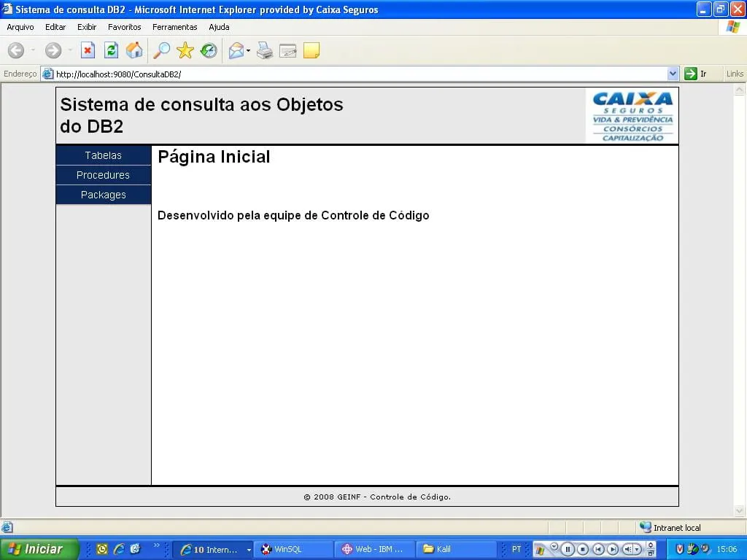Open Kalil folder from taskbar

coord(455,549)
